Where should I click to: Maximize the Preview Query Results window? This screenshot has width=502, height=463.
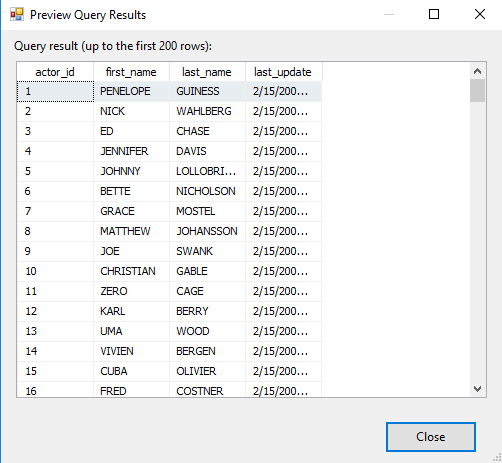pos(434,14)
